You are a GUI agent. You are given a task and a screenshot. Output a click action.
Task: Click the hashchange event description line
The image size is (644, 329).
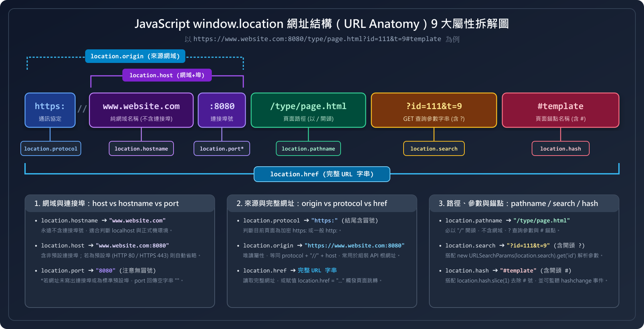point(527,281)
